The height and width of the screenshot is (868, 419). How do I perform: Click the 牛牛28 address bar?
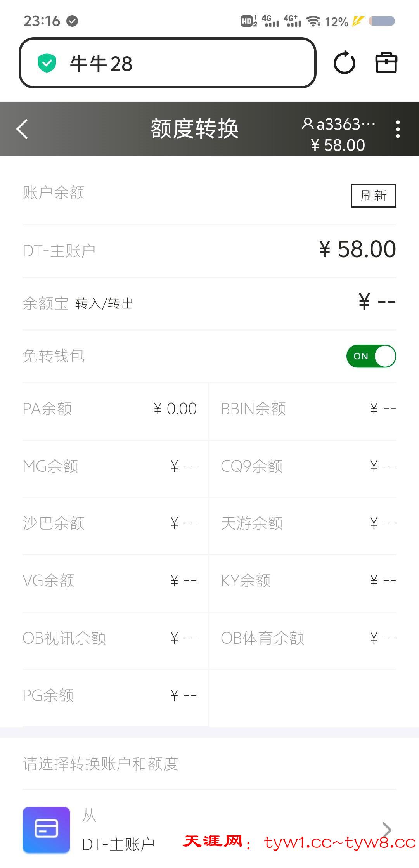click(x=168, y=63)
